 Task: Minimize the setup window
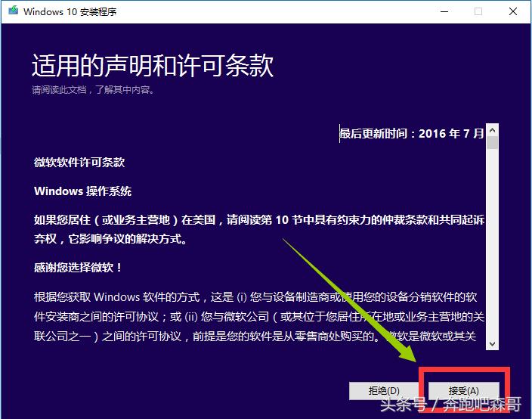pos(444,11)
